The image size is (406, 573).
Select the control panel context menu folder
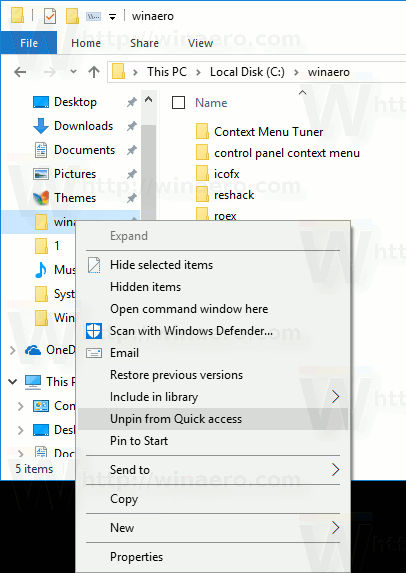[x=278, y=153]
